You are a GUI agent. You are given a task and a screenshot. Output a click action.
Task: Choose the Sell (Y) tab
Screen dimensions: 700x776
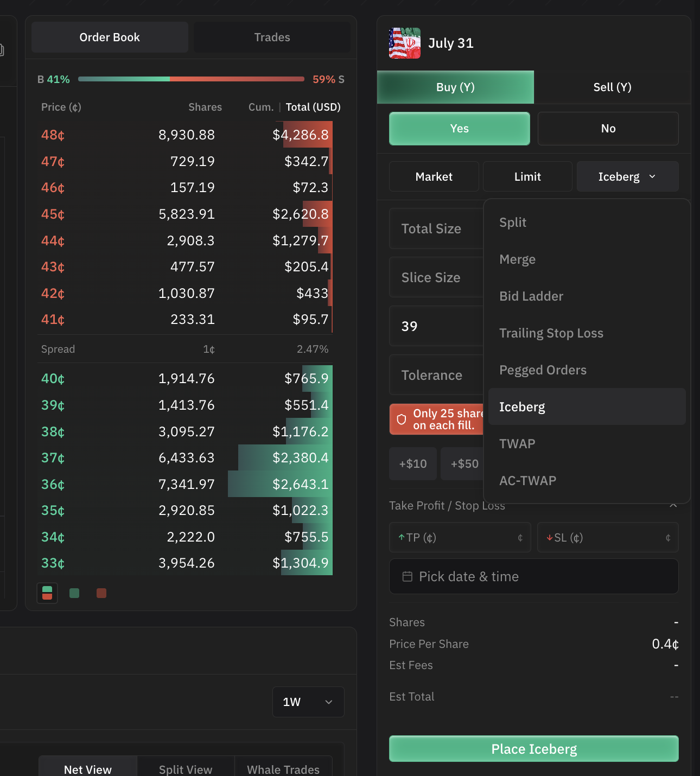(x=612, y=87)
